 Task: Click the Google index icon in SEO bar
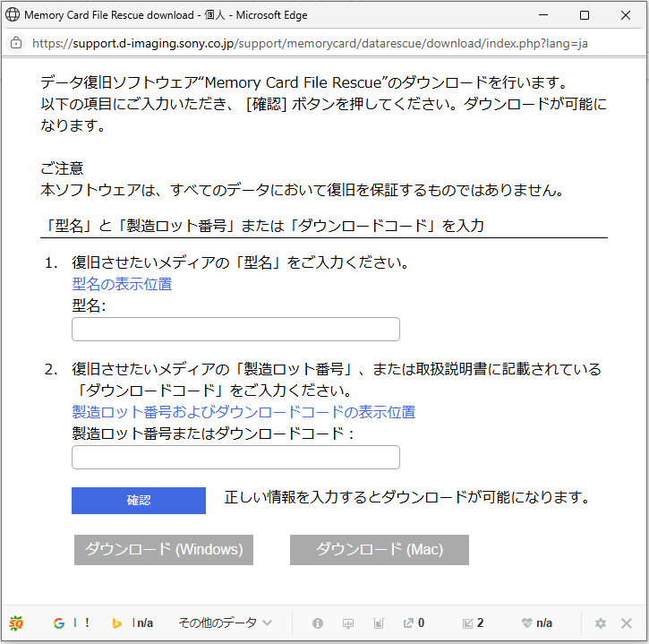[59, 623]
